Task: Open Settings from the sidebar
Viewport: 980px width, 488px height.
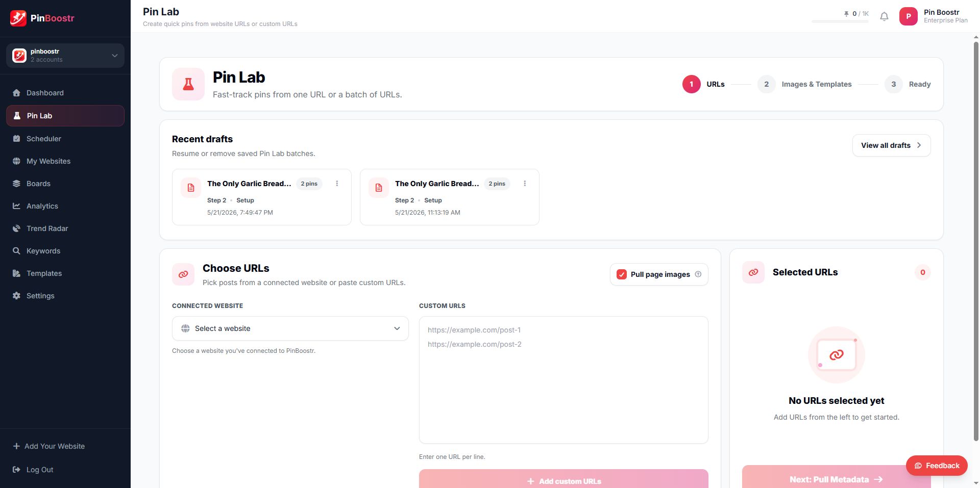Action: (65, 296)
